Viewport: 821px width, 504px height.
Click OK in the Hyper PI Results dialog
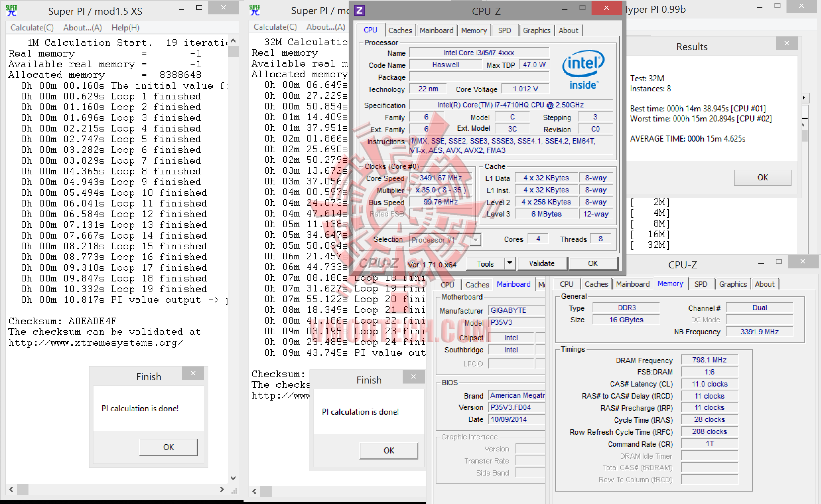pos(762,177)
